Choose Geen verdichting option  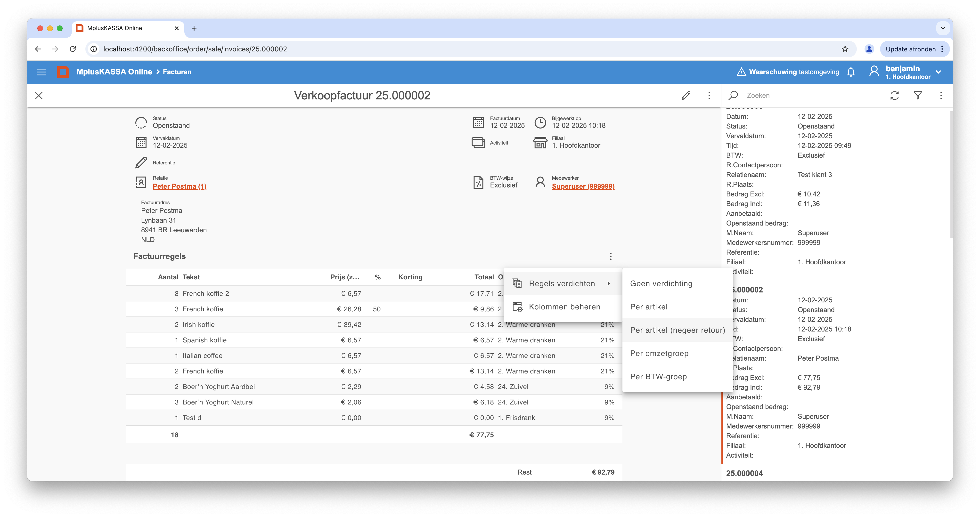pyautogui.click(x=677, y=284)
